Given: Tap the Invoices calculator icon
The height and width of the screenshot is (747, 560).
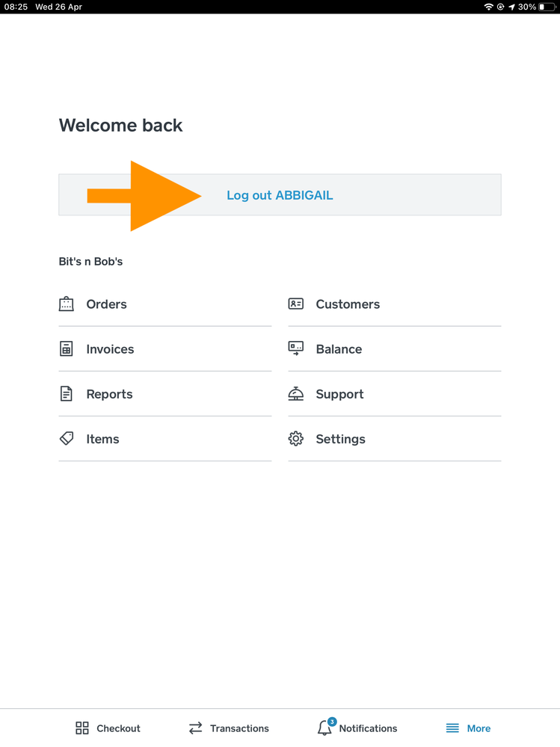Looking at the screenshot, I should 67,349.
